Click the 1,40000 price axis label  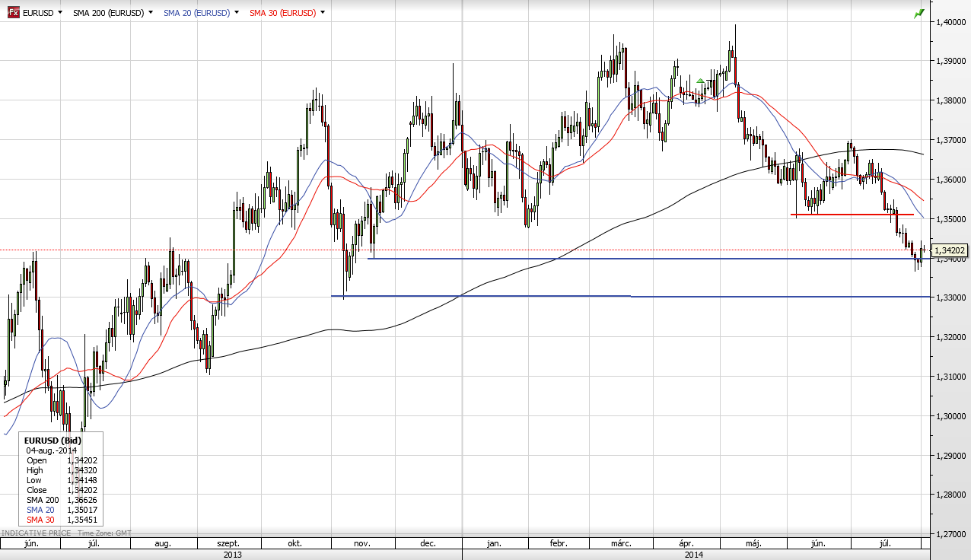coord(951,21)
